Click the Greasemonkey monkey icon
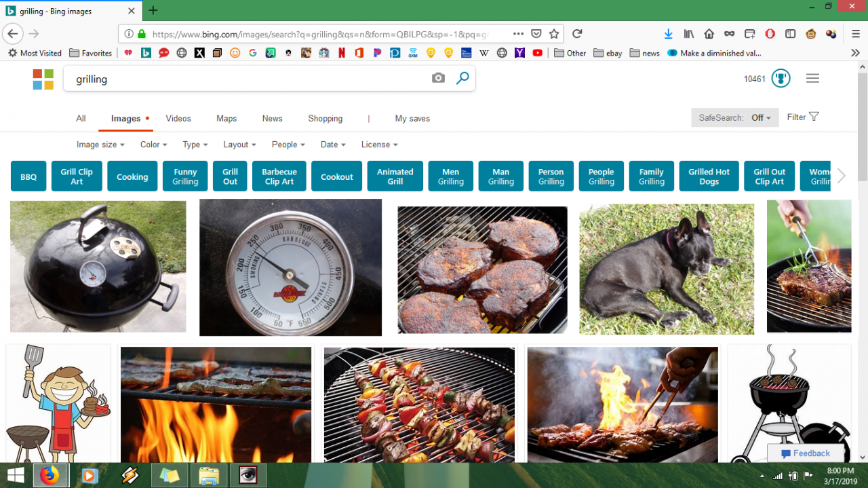This screenshot has width=868, height=488. pos(811,34)
